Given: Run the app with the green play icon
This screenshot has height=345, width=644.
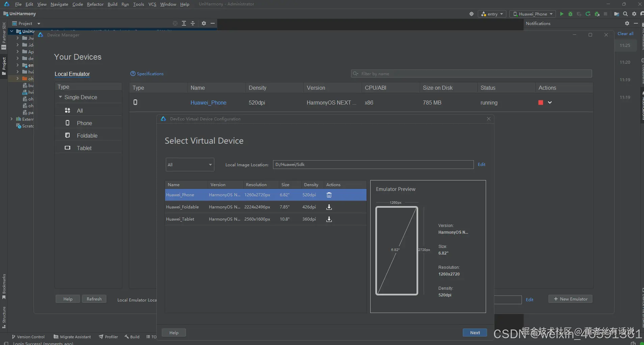Looking at the screenshot, I should tap(562, 14).
